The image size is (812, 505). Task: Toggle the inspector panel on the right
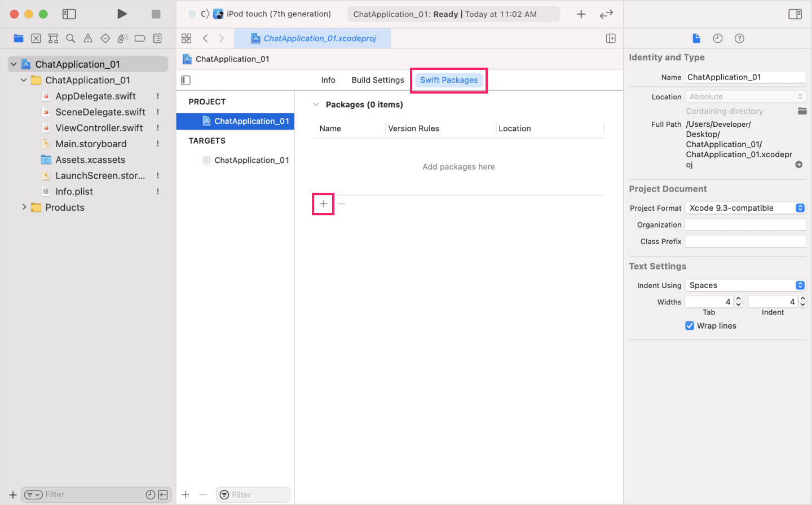[x=795, y=14]
